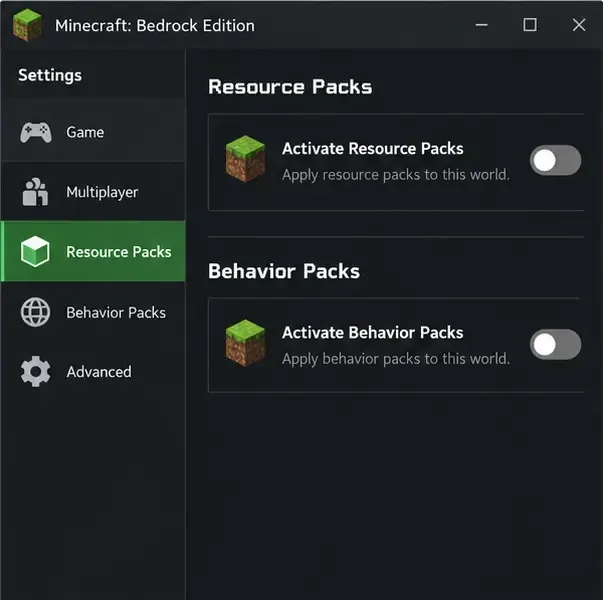Image resolution: width=603 pixels, height=600 pixels.
Task: Click the Minecraft grass block title bar icon
Action: [x=27, y=25]
